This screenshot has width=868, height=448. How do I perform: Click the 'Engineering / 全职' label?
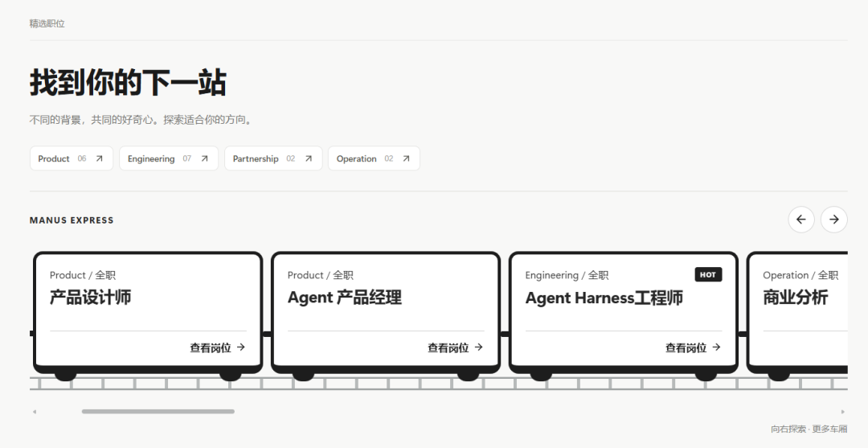pos(567,274)
